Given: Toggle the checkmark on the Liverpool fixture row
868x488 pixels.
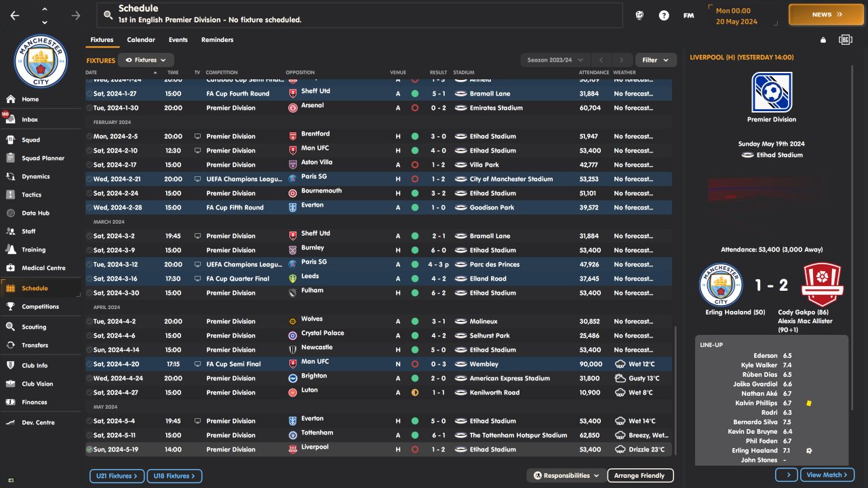Looking at the screenshot, I should click(x=90, y=449).
